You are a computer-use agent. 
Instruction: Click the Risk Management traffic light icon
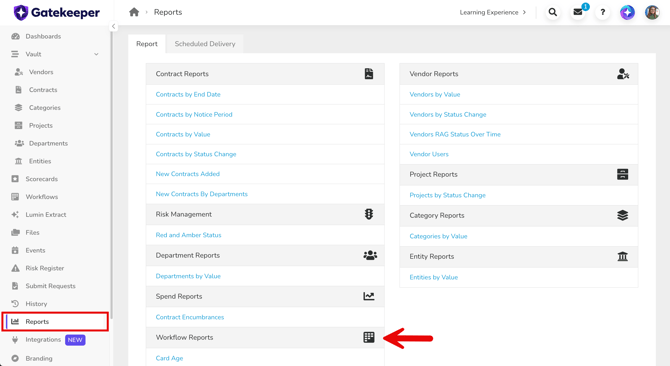[369, 214]
